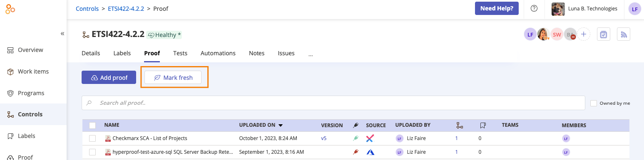Switch to the Issues tab
The height and width of the screenshot is (160, 644).
286,53
